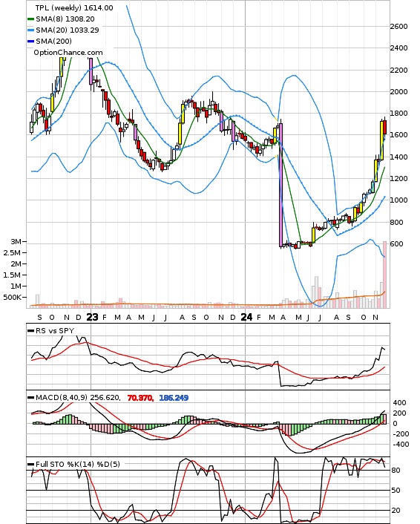The width and height of the screenshot is (420, 524).
Task: Click the MACD(8,40,9) legend marker
Action: tap(30, 398)
